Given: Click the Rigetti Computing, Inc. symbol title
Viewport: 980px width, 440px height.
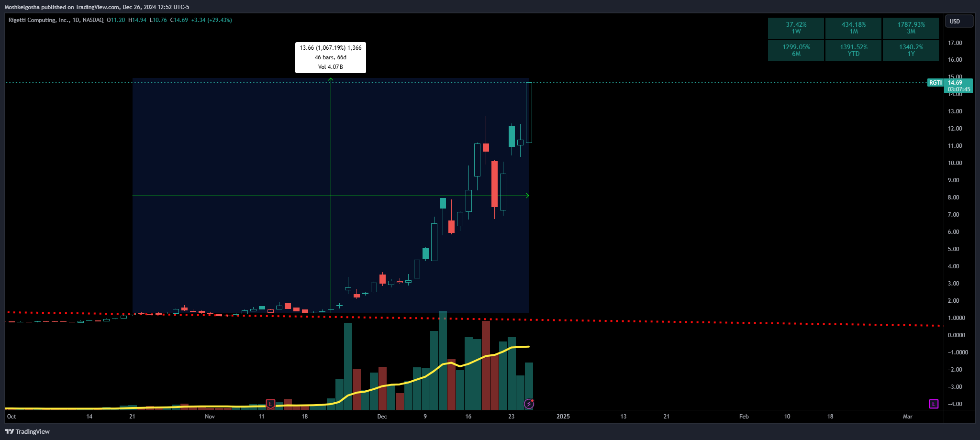Looking at the screenshot, I should (x=39, y=20).
